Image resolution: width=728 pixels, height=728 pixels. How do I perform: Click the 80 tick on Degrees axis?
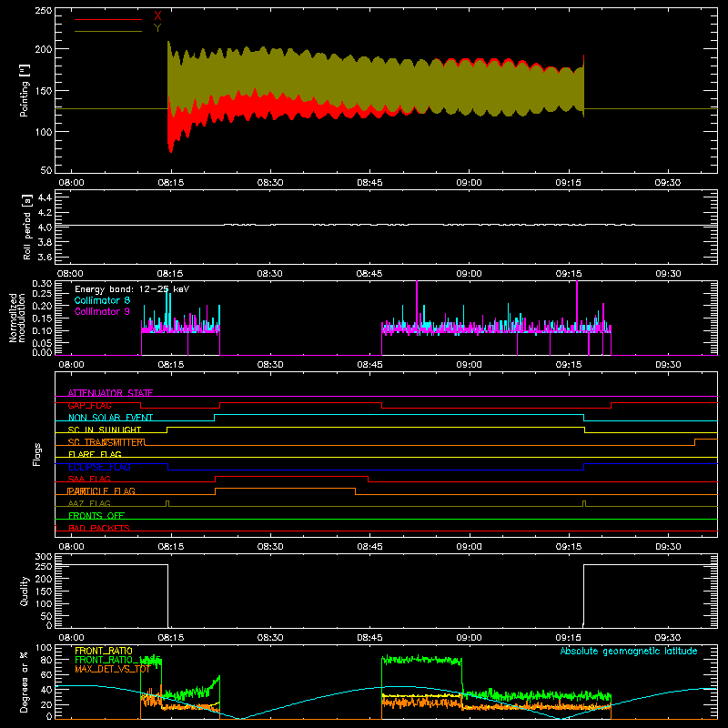(46, 661)
